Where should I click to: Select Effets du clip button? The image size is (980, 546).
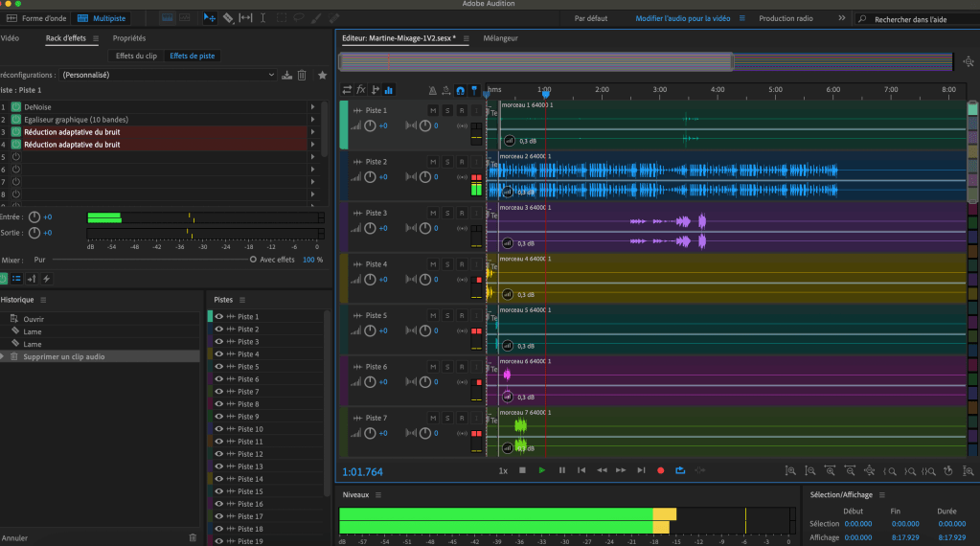pos(137,57)
